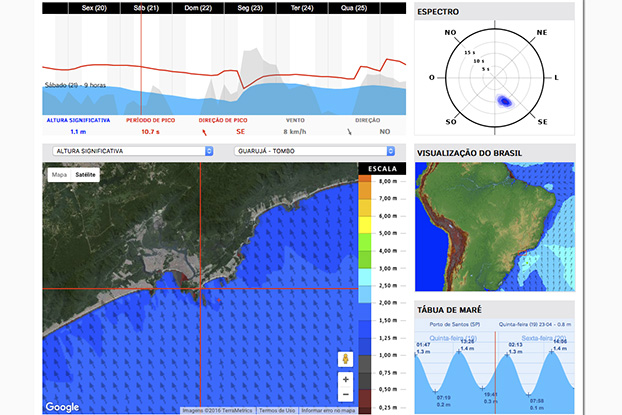
Task: Open the Altura Significativa dropdown
Action: tap(133, 151)
